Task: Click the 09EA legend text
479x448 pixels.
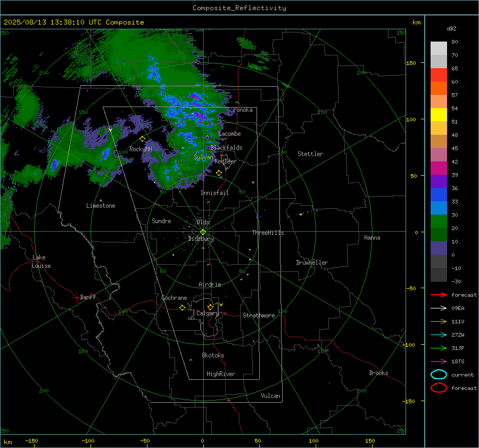Action: coord(458,308)
